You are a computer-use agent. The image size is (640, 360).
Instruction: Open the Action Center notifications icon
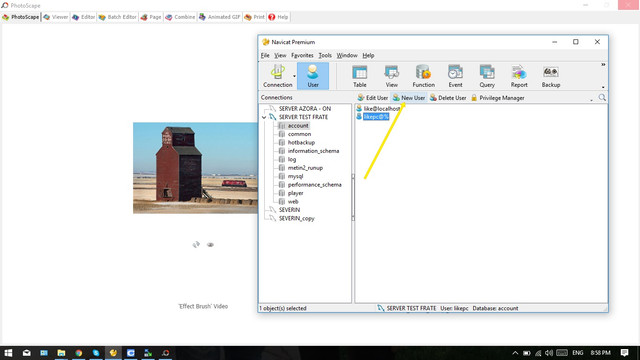[624, 353]
